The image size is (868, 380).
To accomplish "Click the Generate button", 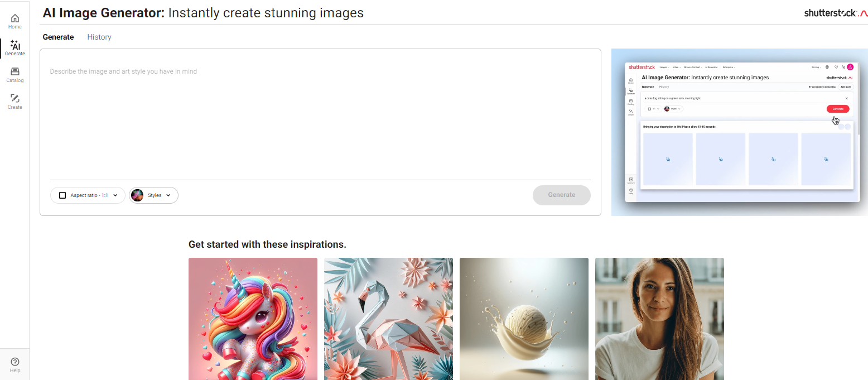I will tap(561, 195).
